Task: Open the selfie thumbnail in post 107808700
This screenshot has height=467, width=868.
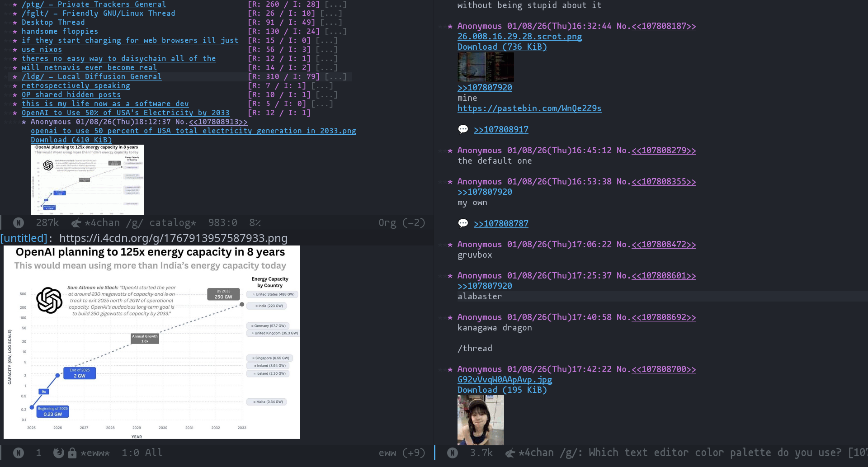Action: pos(481,420)
